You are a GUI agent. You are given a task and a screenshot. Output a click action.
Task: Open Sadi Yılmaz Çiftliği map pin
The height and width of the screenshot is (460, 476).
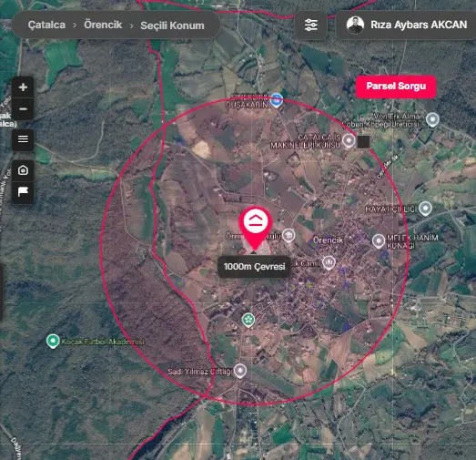point(240,371)
